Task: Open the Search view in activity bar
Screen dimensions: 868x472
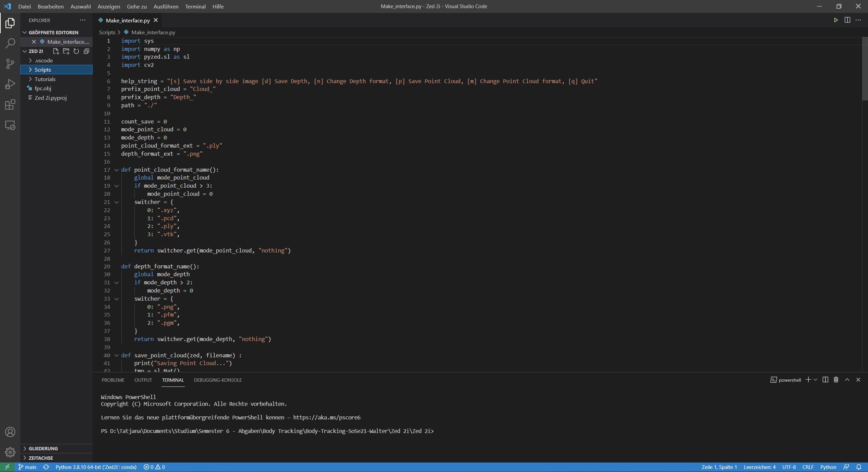Action: coord(10,43)
